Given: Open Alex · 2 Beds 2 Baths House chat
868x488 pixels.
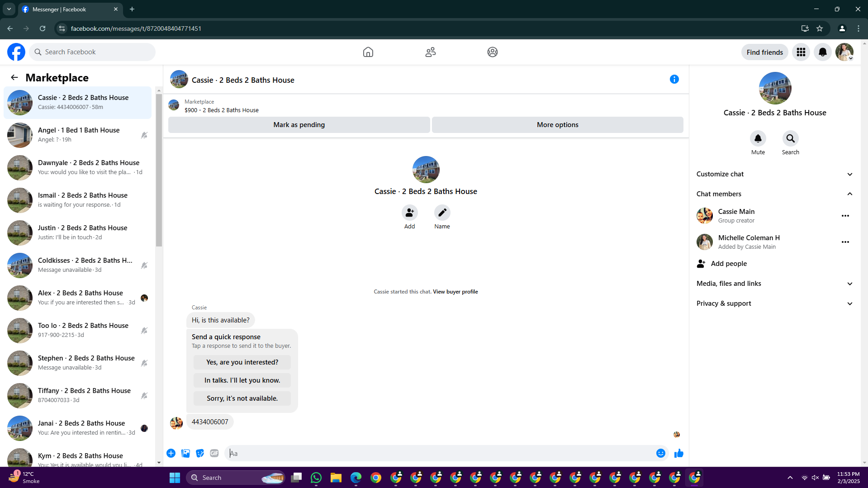Looking at the screenshot, I should click(x=77, y=298).
